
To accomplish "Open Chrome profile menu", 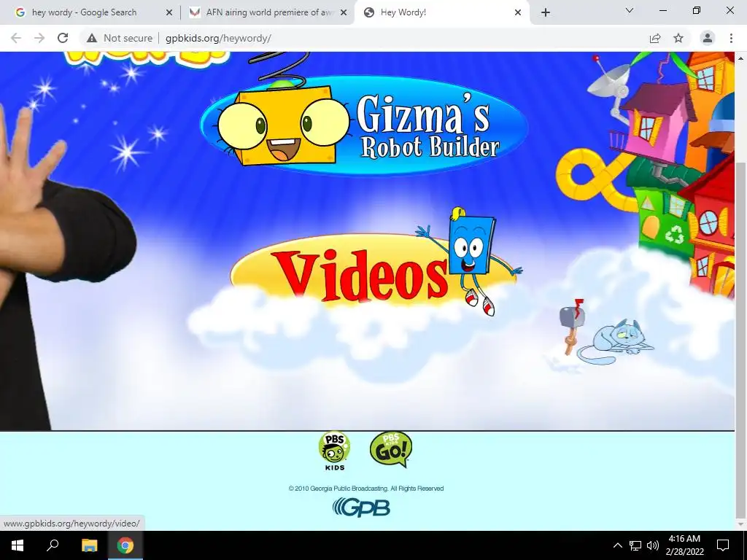I will click(x=708, y=38).
